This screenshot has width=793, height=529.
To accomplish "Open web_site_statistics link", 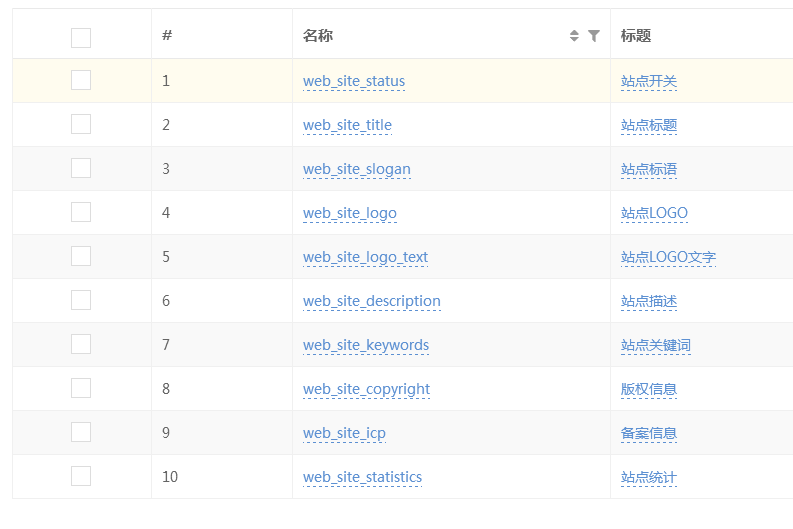I will pos(363,477).
